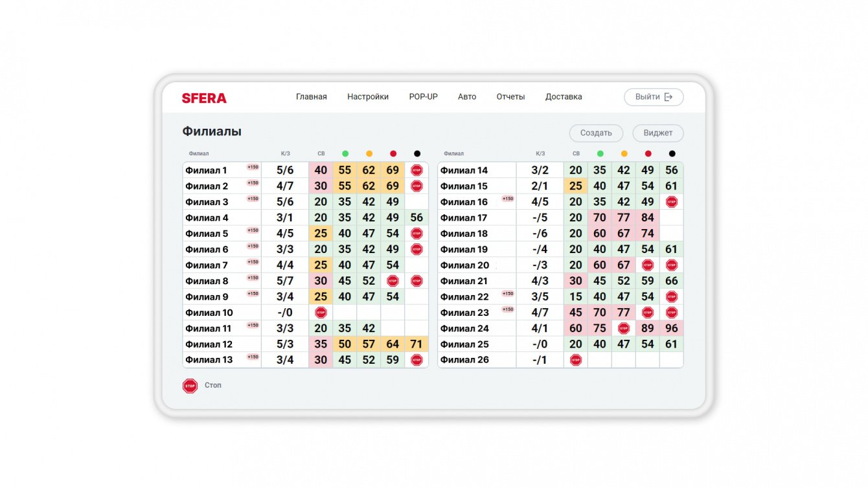Select the Филиал 12 row name

click(x=209, y=344)
